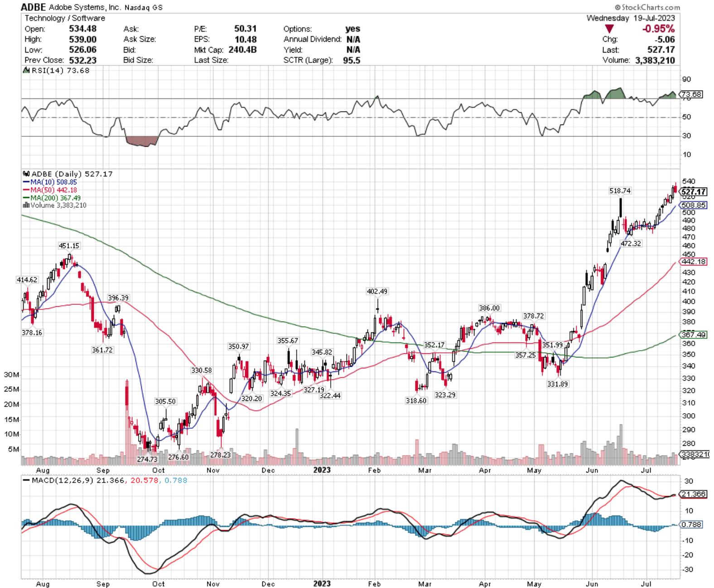This screenshot has height=588, width=714.
Task: Click the 361.72 price label
Action: (102, 350)
